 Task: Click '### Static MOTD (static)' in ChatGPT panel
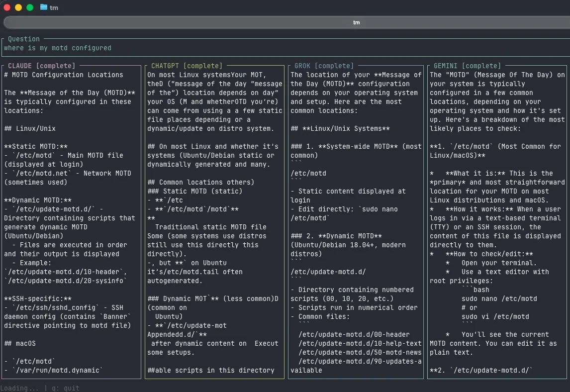point(194,191)
